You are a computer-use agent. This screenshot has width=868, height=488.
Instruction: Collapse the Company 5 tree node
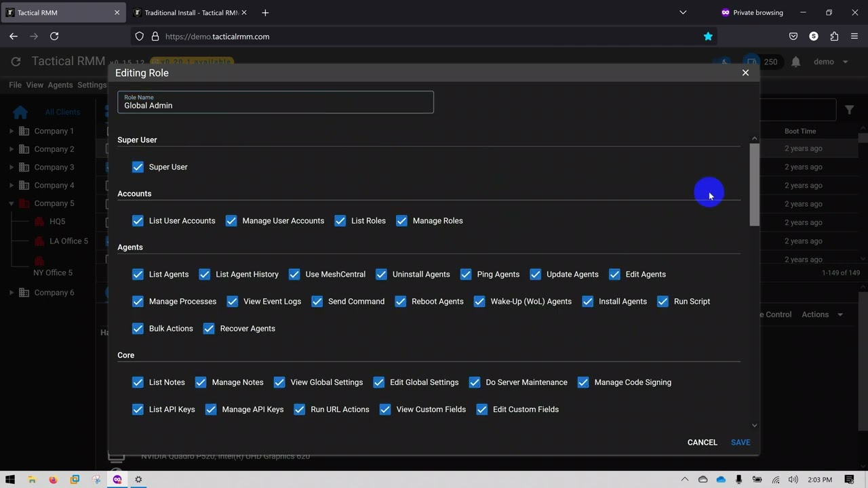(x=12, y=203)
